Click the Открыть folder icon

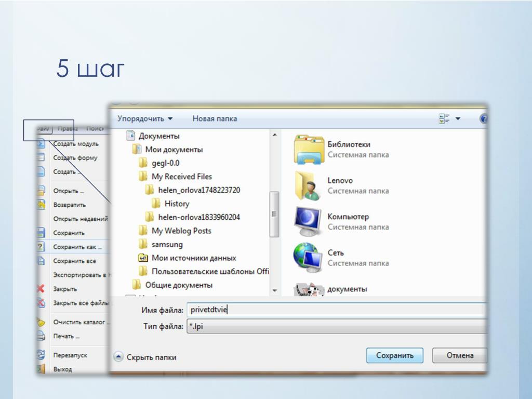(41, 191)
